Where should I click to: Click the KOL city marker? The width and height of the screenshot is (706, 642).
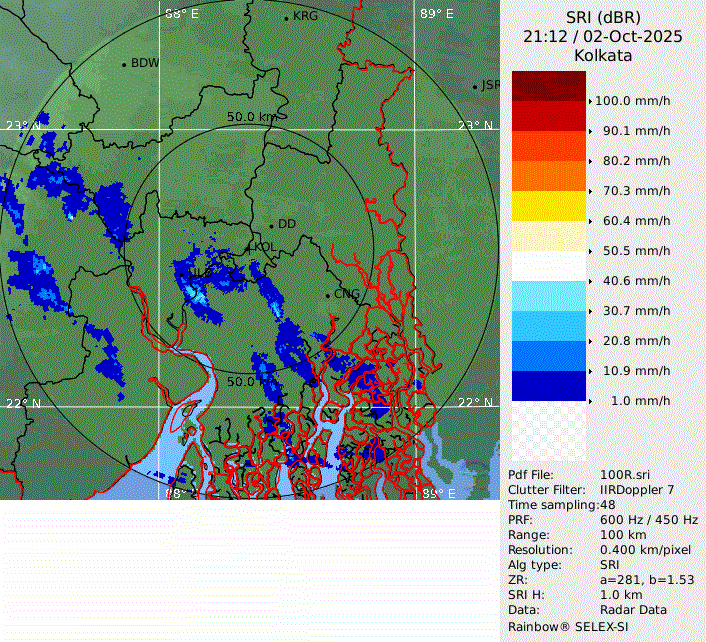tap(249, 248)
